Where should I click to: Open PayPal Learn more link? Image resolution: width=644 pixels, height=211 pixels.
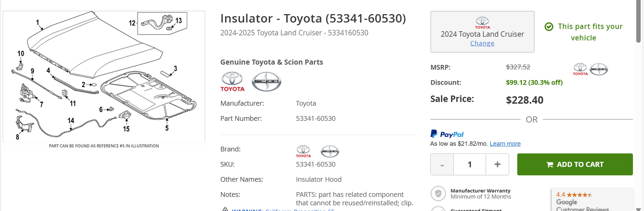[x=505, y=144]
